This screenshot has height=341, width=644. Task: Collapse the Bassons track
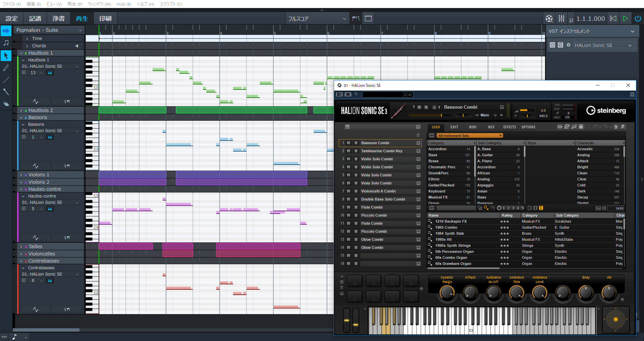click(x=21, y=118)
